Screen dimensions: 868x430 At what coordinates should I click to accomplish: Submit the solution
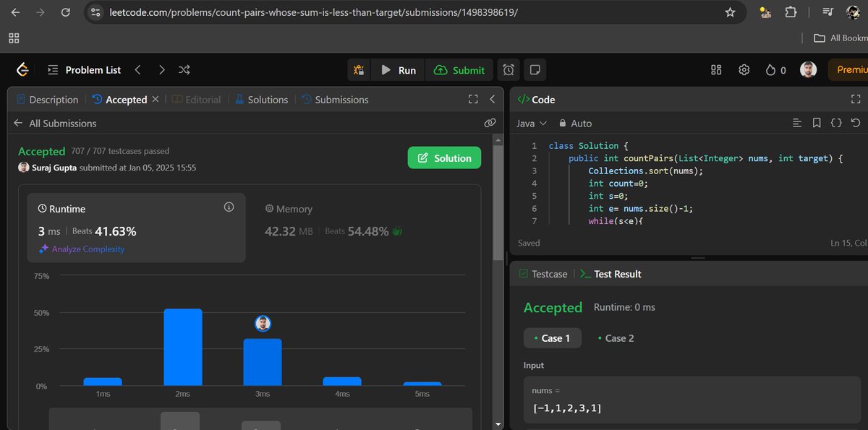pos(459,70)
